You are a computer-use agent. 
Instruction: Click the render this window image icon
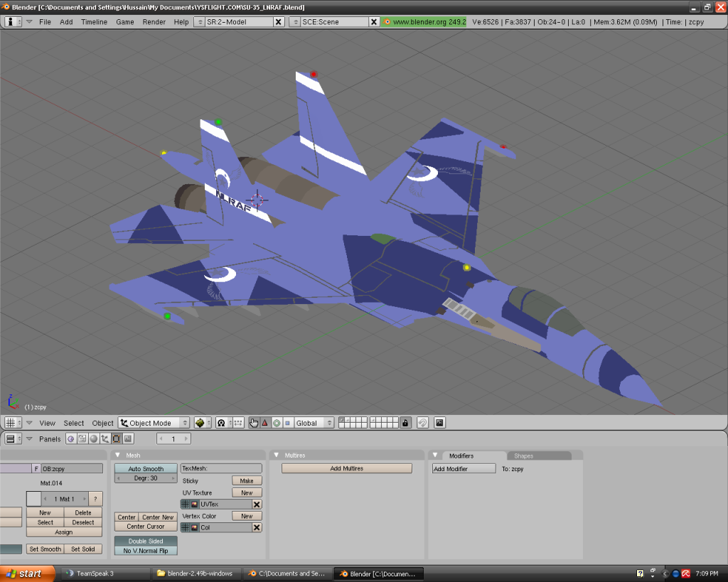tap(439, 423)
